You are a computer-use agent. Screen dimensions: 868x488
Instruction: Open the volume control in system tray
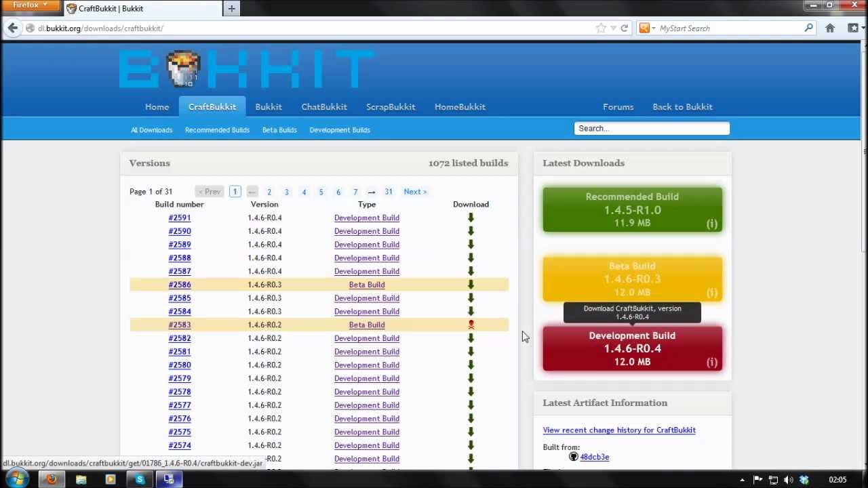point(789,480)
